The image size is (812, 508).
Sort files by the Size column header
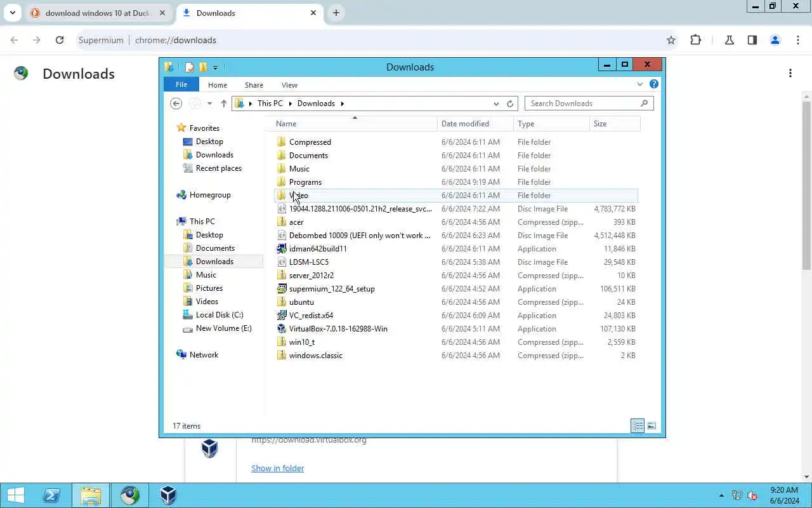[615, 124]
